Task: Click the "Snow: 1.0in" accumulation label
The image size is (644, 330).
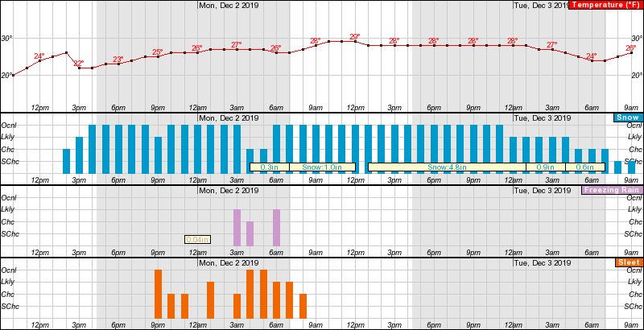Action: [322, 167]
